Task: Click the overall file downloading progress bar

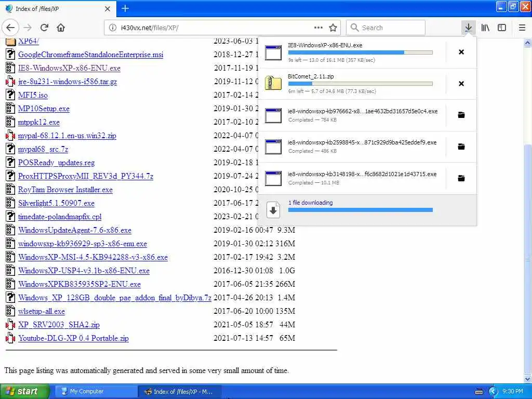Action: point(361,210)
